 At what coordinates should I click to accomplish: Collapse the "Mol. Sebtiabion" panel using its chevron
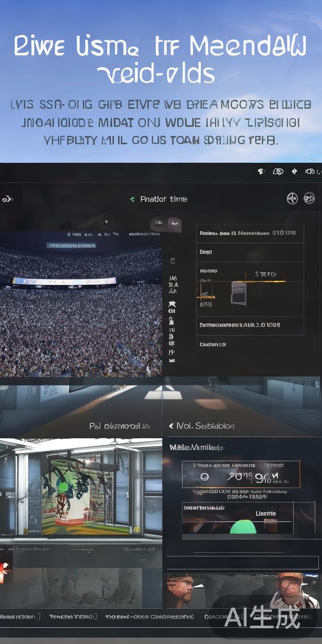point(171,426)
